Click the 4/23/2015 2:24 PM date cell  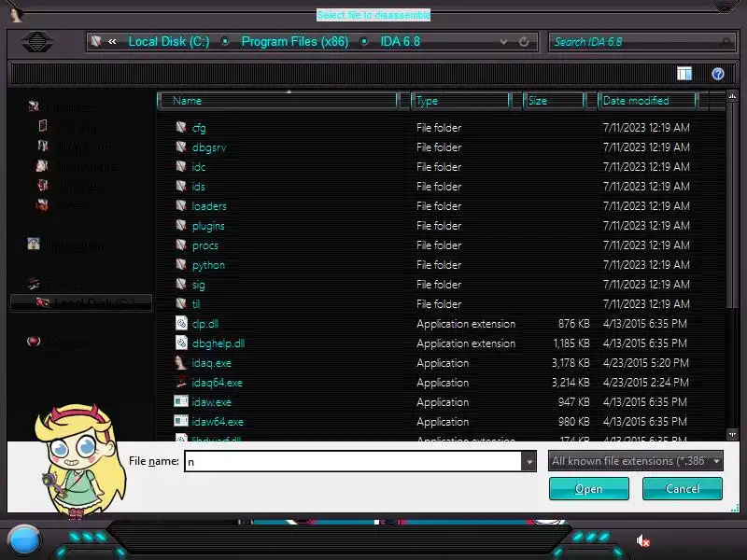point(645,383)
